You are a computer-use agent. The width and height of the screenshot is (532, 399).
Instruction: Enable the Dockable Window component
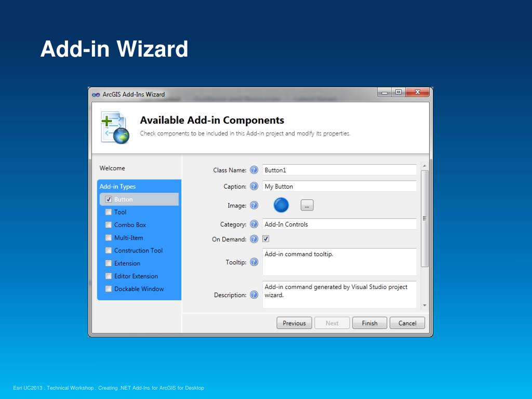click(x=109, y=289)
